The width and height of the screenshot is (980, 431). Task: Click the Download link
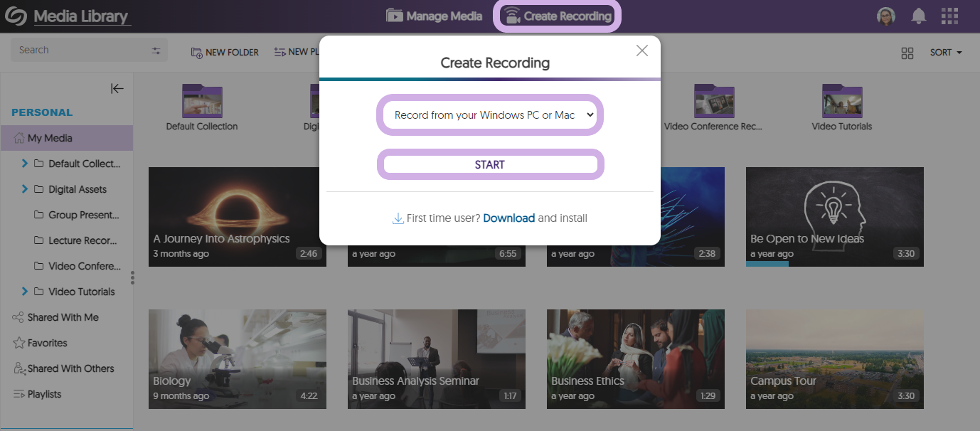point(508,218)
